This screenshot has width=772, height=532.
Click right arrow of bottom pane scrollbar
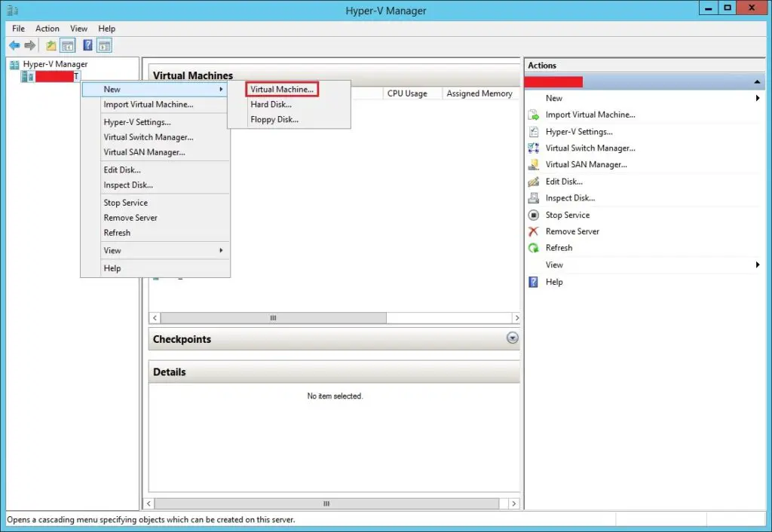[513, 503]
